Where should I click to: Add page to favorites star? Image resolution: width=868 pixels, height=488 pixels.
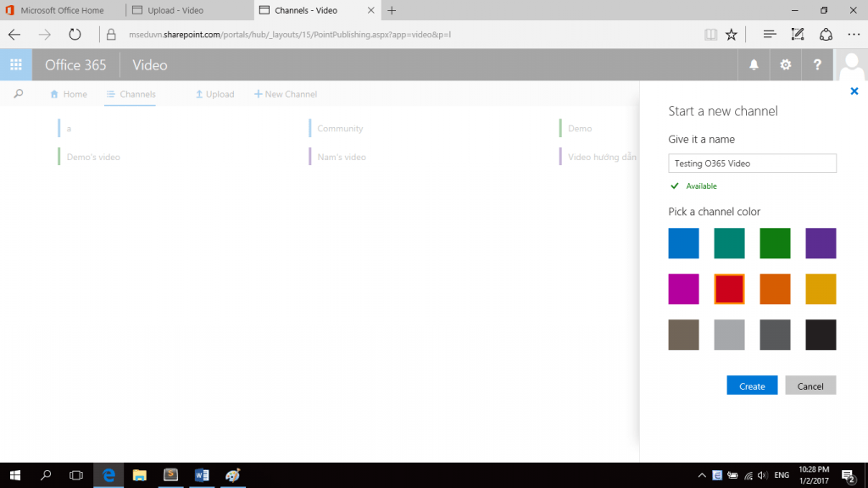[732, 34]
